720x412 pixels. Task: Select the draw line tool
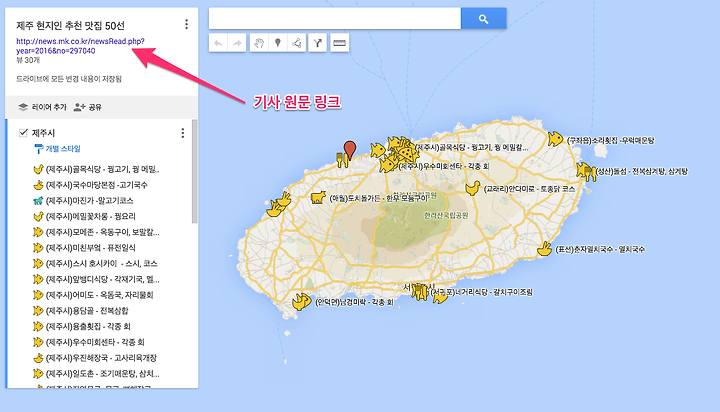pyautogui.click(x=297, y=43)
